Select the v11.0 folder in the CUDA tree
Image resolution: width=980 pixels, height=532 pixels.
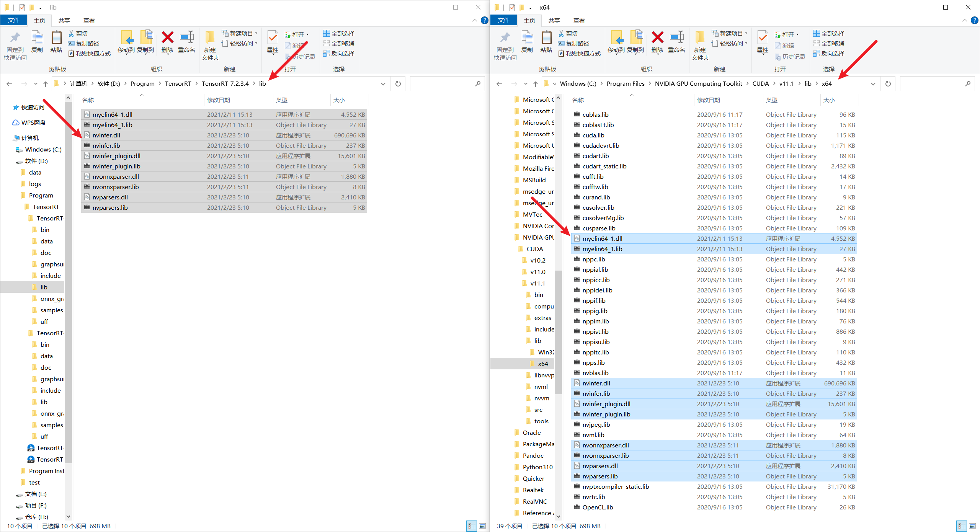[x=537, y=272]
